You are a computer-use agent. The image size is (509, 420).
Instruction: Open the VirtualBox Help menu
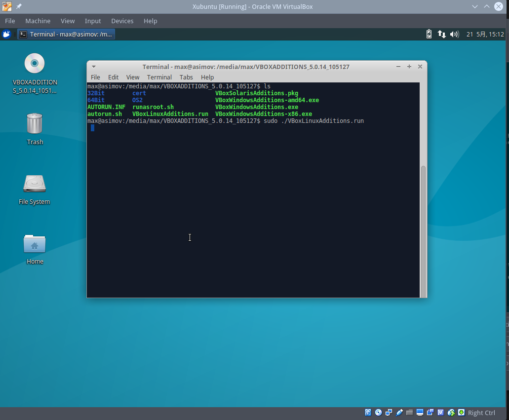point(150,21)
